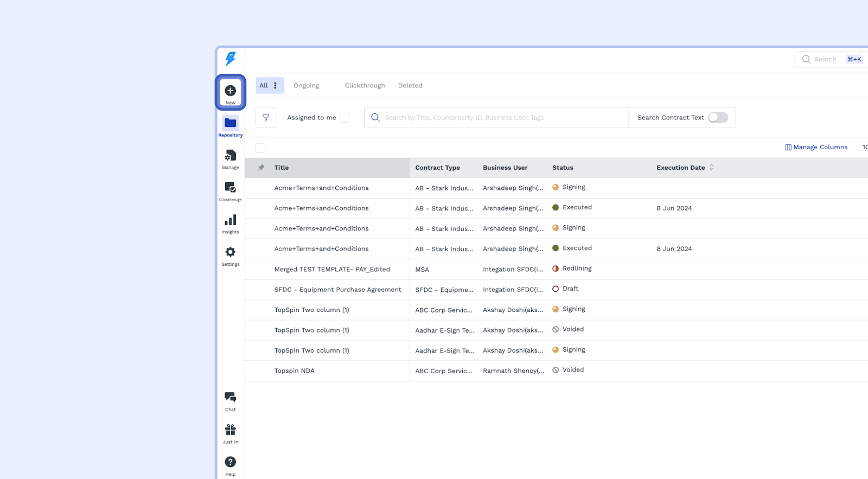Open Manage Columns panel
868x479 pixels.
(x=816, y=148)
